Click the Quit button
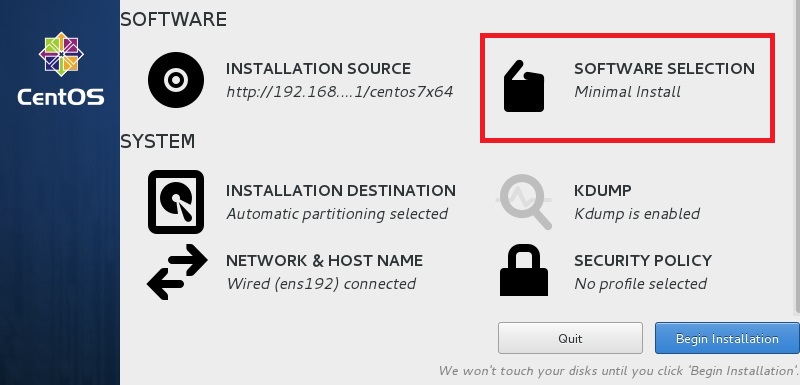 coord(570,338)
